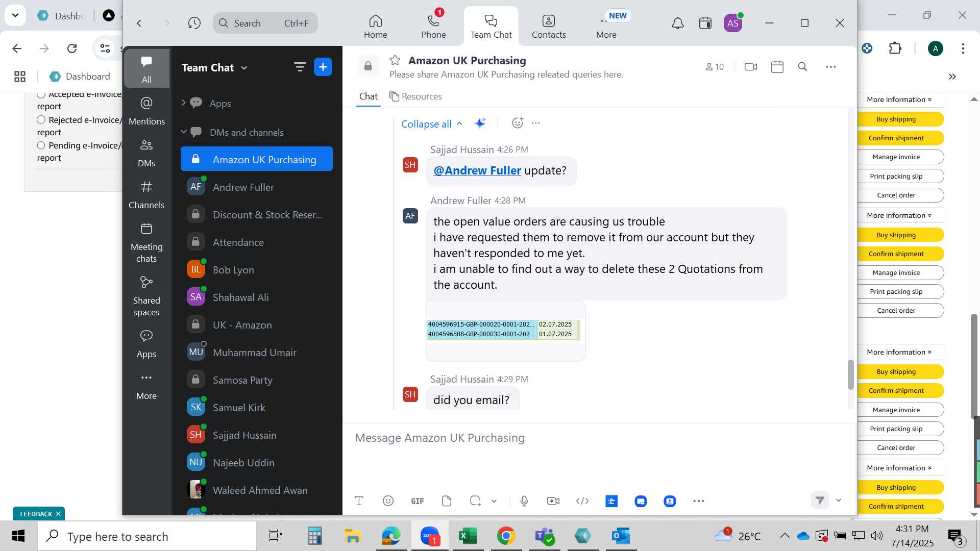Screen dimensions: 980x551
Task: Start a screen capture from composer
Action: (x=475, y=501)
